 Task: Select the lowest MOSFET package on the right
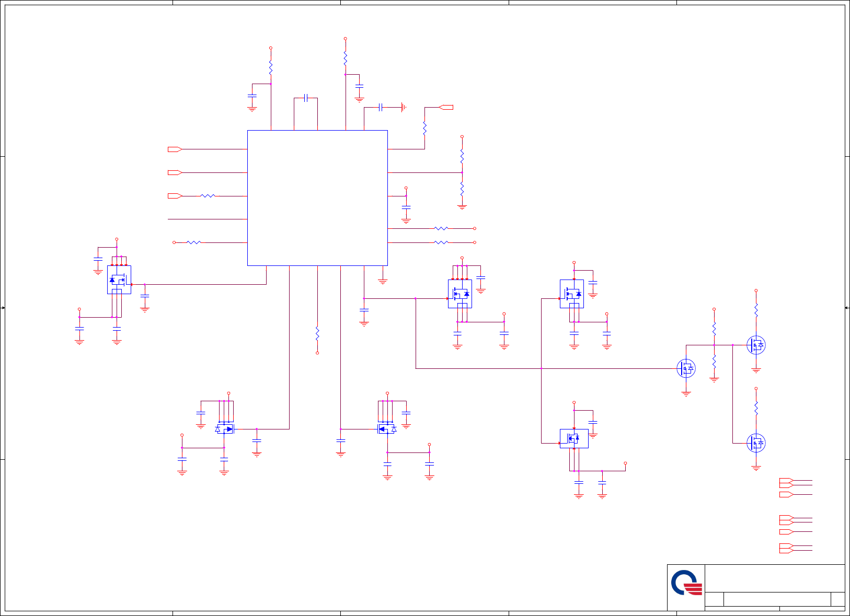pyautogui.click(x=574, y=438)
